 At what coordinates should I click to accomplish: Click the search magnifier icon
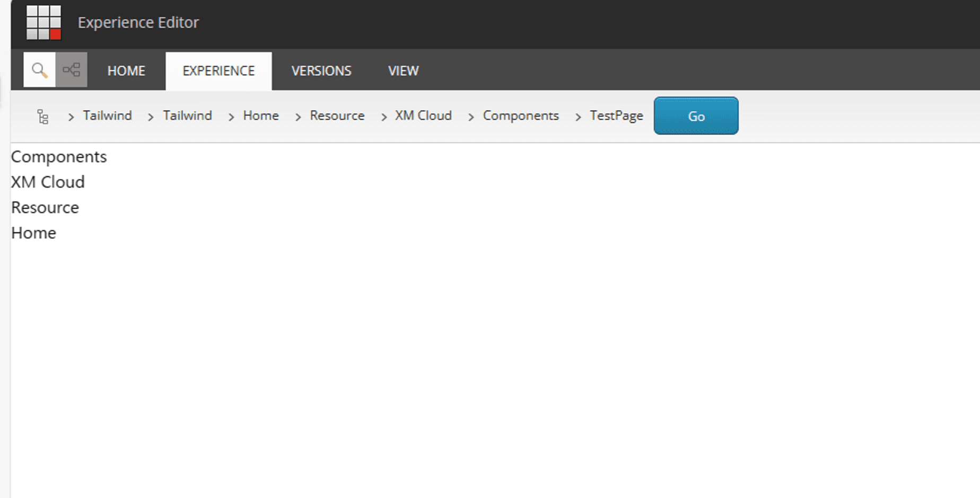point(39,70)
